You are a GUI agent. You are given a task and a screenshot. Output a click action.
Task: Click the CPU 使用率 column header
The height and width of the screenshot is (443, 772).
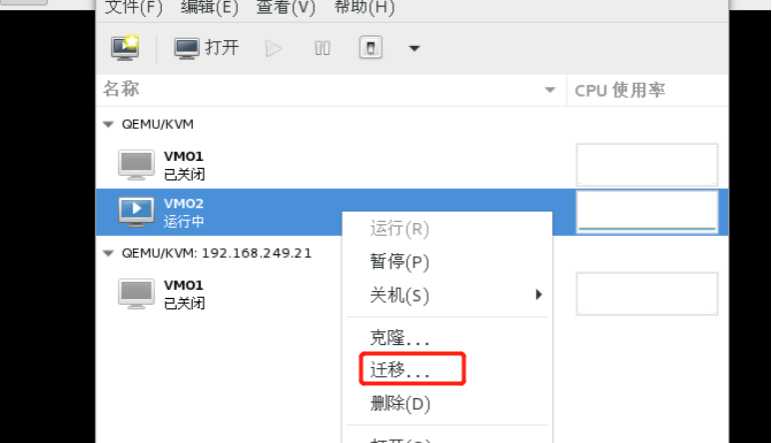pos(648,90)
